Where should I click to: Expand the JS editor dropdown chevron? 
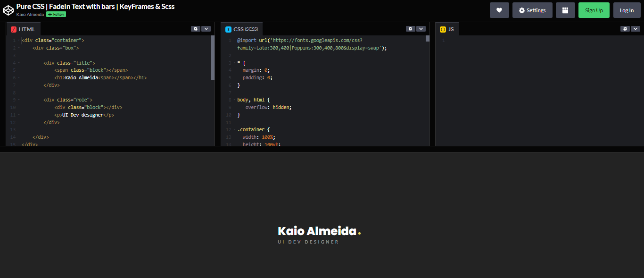pos(636,28)
